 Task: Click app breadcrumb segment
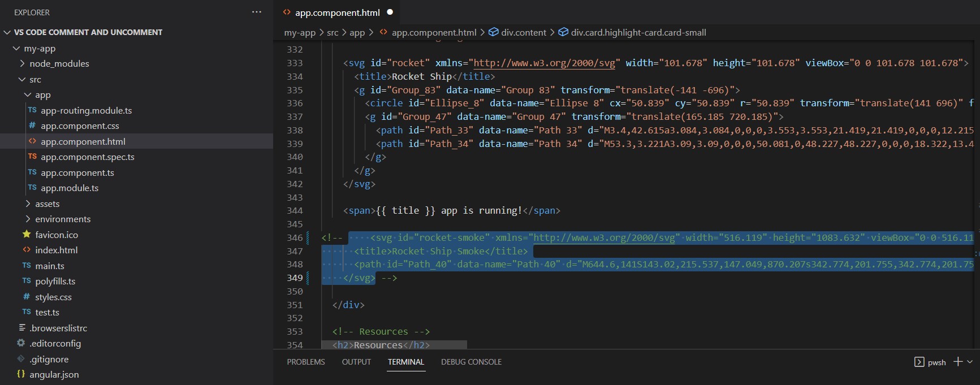point(357,33)
